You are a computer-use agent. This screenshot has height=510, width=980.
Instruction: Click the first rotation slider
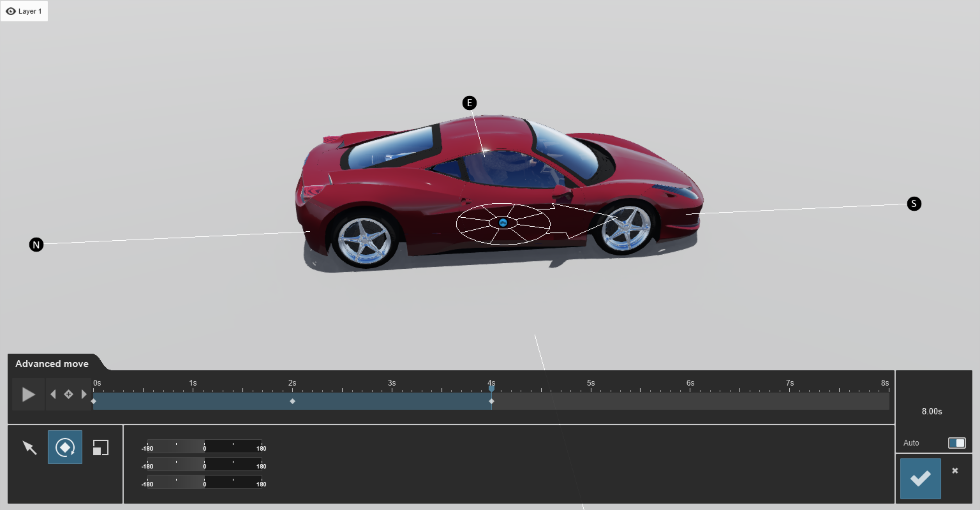click(x=204, y=446)
